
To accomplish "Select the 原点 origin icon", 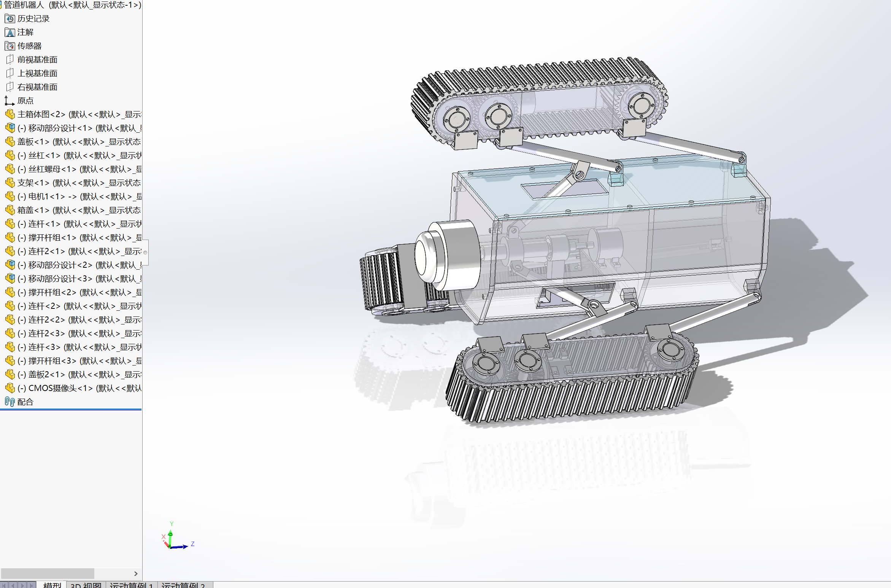I will [10, 101].
